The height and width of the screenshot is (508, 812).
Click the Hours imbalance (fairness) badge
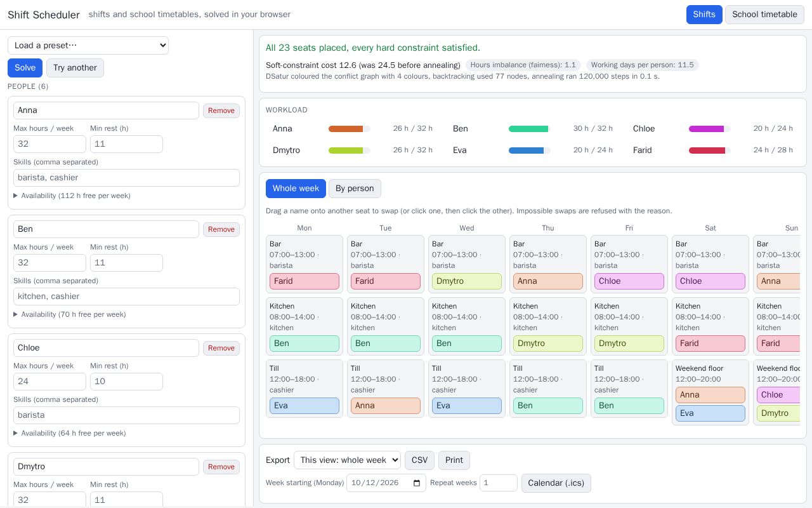(x=523, y=65)
